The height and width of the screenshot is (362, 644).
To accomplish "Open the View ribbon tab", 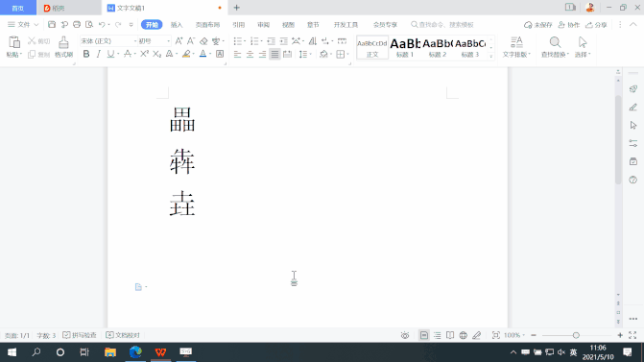I will (x=288, y=25).
